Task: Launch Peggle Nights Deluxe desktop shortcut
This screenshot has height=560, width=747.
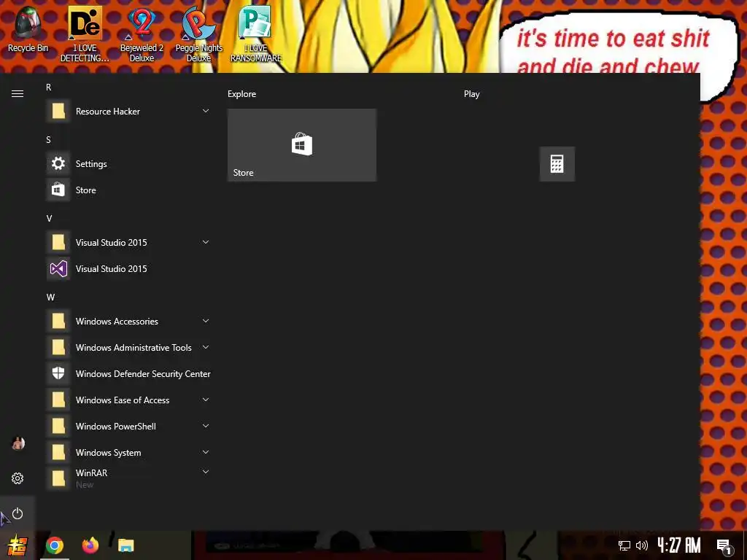Action: point(198,34)
